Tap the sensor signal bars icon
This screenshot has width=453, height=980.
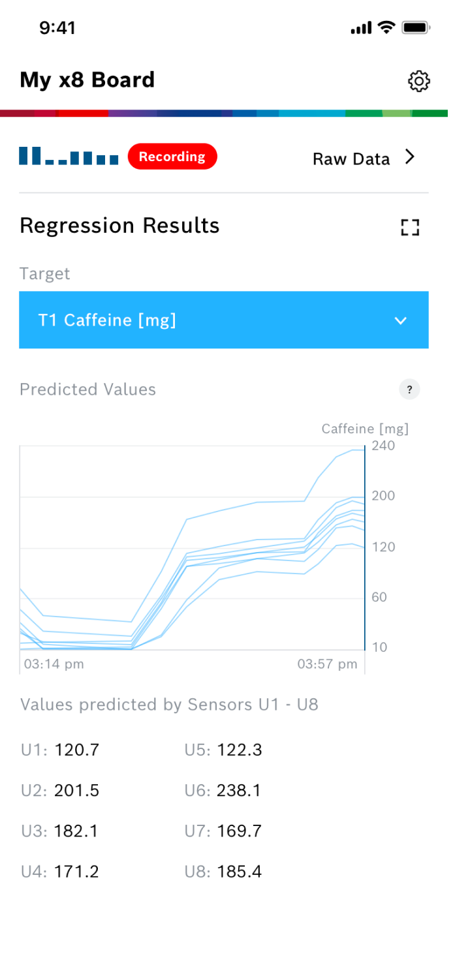pos(69,157)
